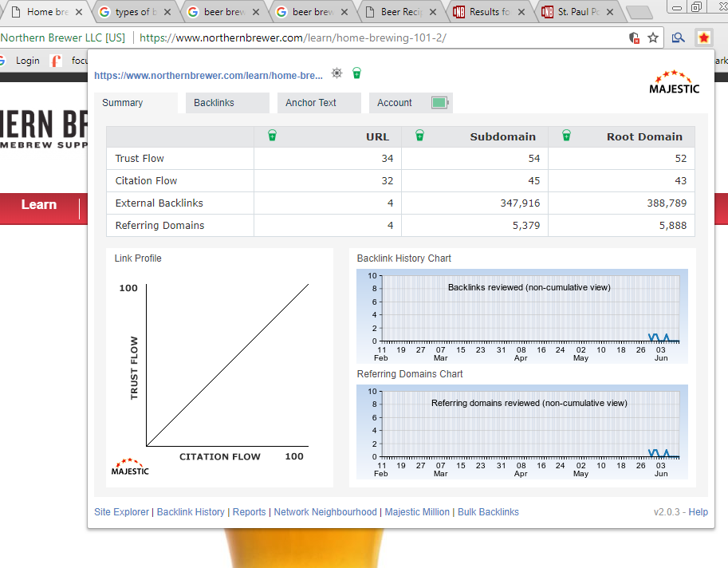Open Site Explorer link
This screenshot has width=728, height=568.
point(122,512)
